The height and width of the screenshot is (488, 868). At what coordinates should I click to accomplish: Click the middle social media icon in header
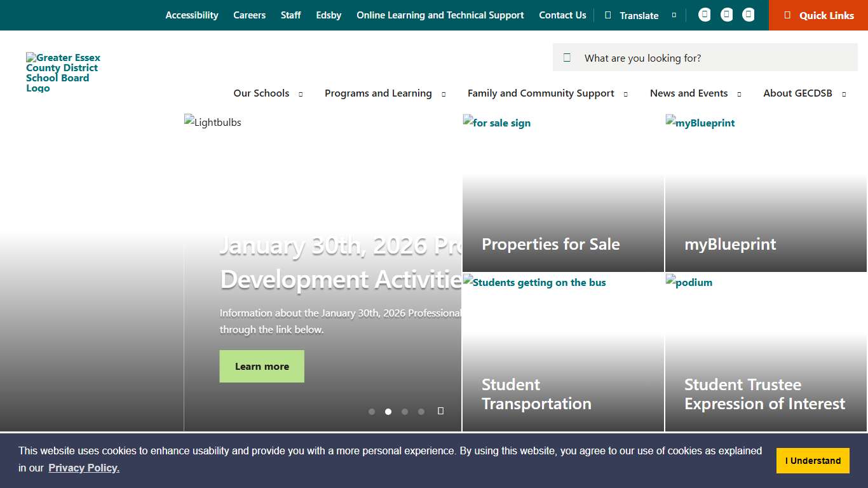click(726, 14)
